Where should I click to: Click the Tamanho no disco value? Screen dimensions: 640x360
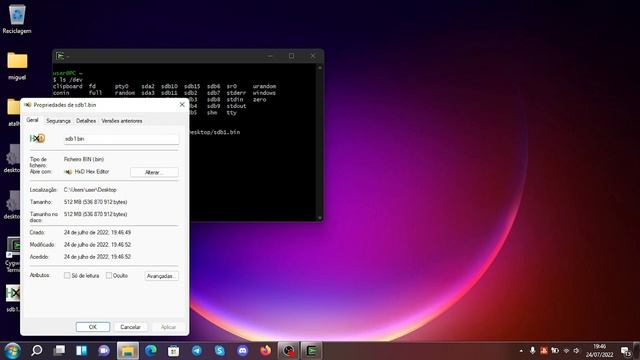tap(96, 214)
